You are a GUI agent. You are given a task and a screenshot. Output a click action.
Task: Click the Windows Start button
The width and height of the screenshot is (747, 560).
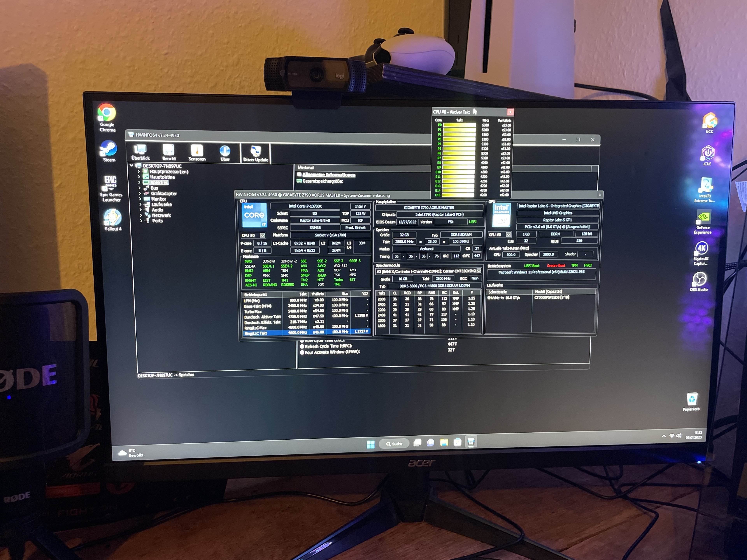click(370, 444)
